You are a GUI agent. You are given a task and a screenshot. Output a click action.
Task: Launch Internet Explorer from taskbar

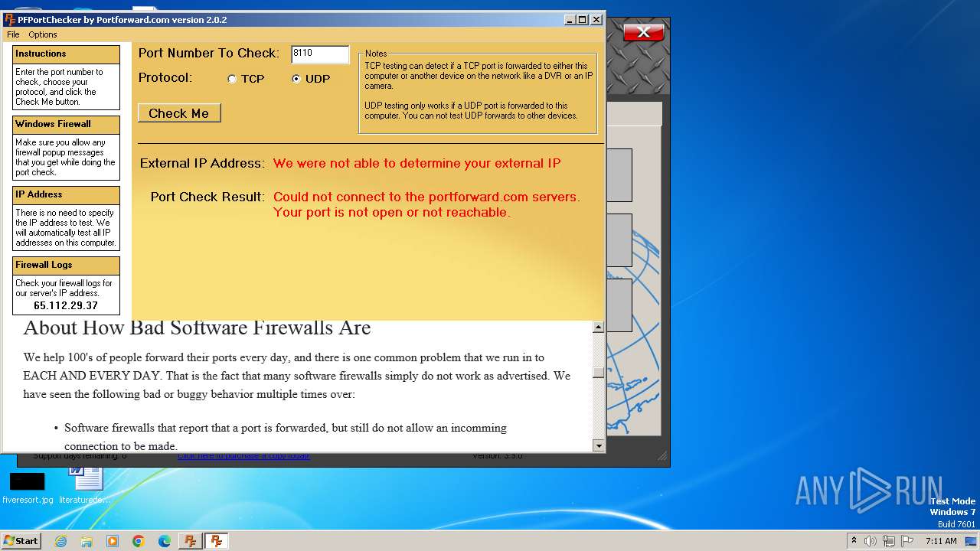pos(60,541)
